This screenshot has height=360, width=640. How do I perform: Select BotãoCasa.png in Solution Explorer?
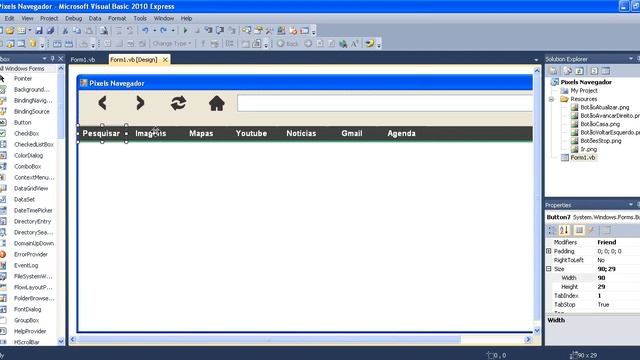(600, 124)
